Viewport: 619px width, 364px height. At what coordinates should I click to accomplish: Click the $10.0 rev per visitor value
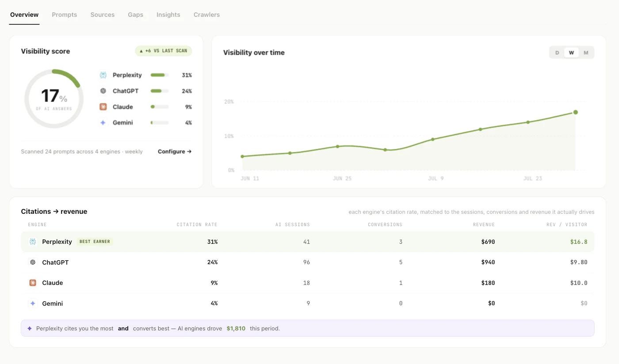[579, 283]
